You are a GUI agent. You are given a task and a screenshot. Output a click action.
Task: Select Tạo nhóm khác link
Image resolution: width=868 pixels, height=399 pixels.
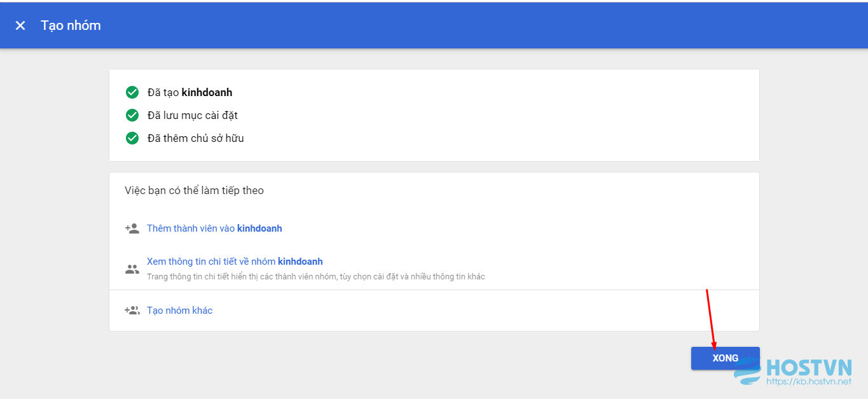point(179,311)
